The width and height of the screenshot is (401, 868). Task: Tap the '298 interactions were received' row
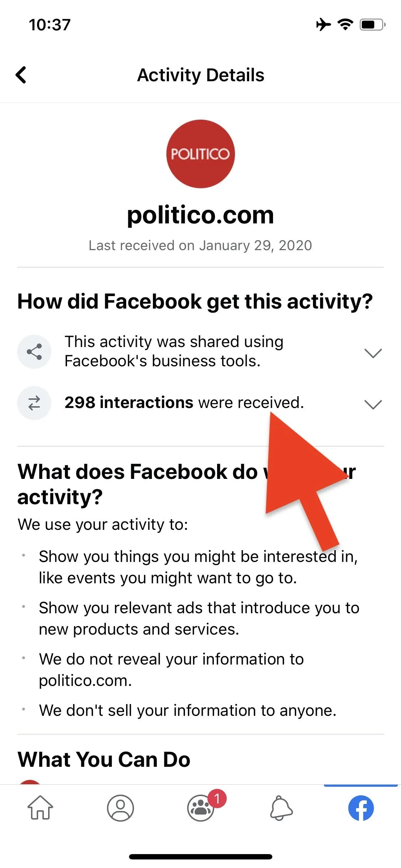200,403
